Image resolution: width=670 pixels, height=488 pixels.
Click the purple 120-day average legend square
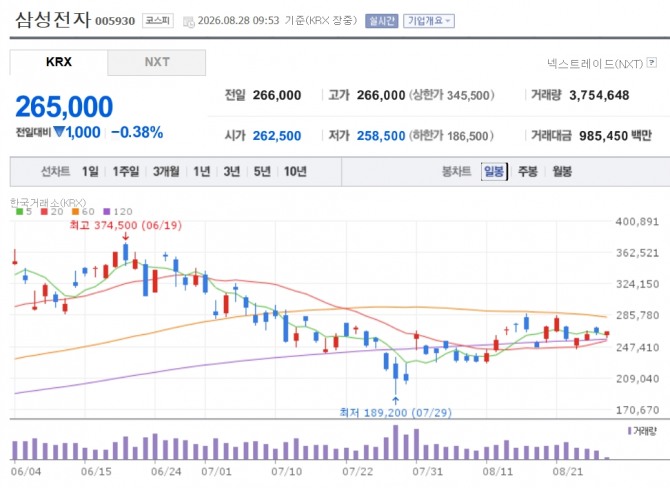coord(107,212)
